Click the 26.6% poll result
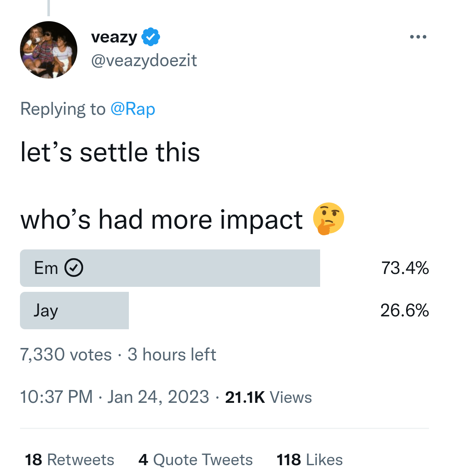Image resolution: width=449 pixels, height=476 pixels. pos(405,311)
